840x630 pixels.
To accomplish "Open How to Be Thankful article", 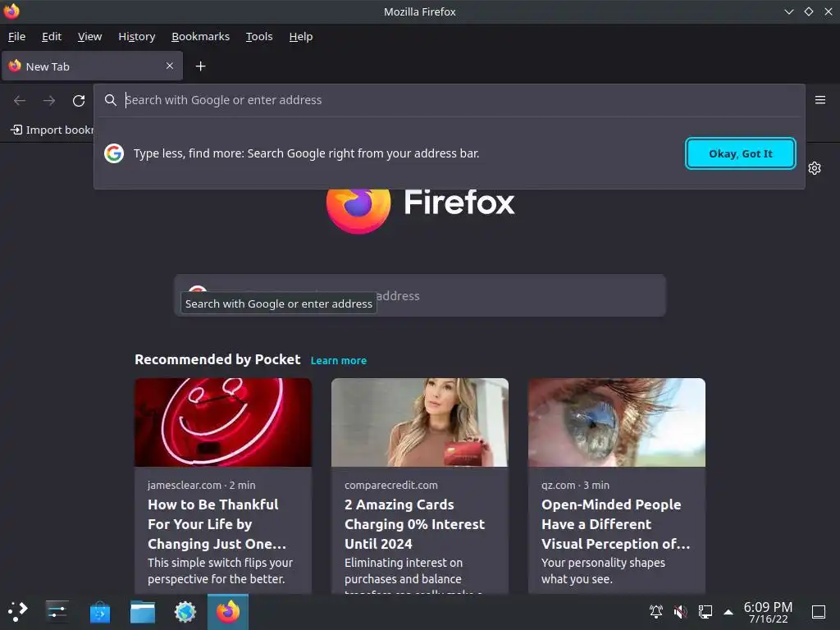I will pyautogui.click(x=217, y=524).
